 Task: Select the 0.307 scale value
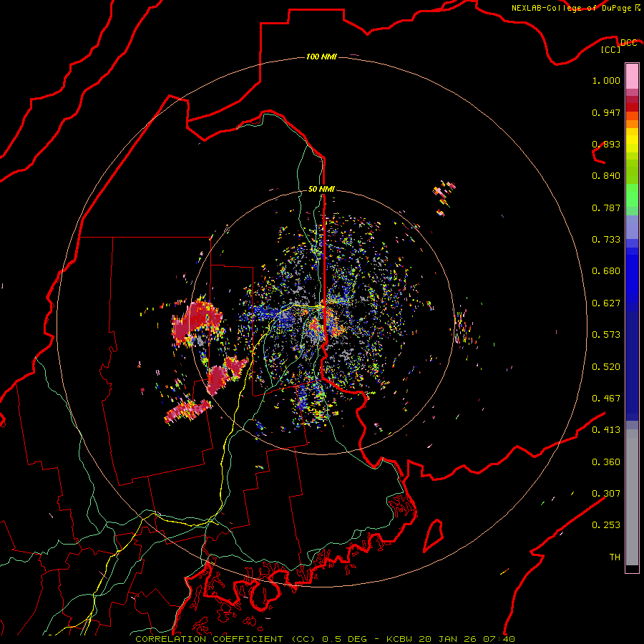pyautogui.click(x=606, y=494)
